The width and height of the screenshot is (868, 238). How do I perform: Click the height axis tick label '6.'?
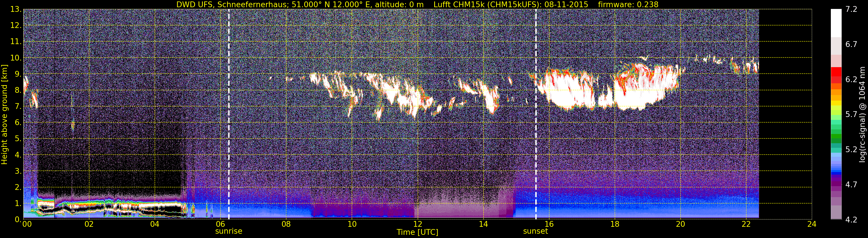18,122
